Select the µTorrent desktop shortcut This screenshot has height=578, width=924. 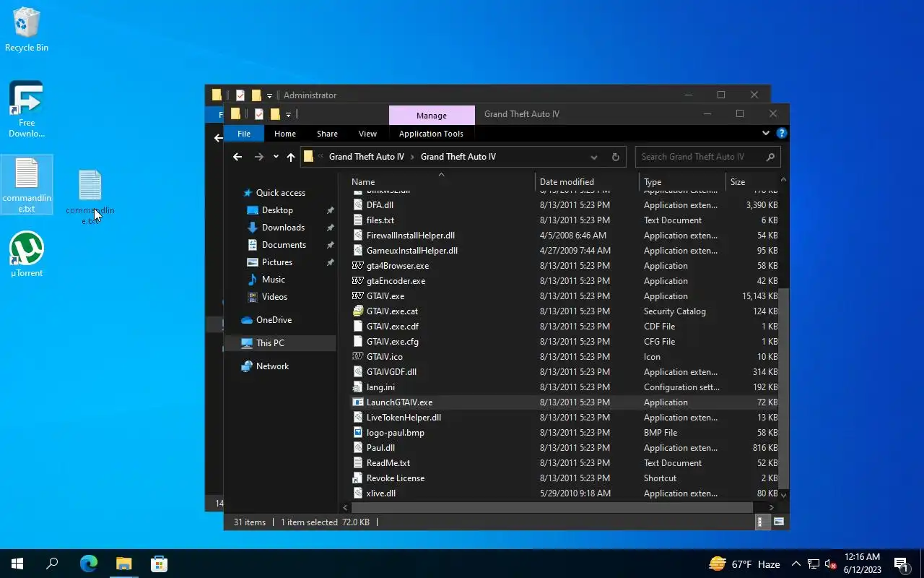(x=27, y=254)
